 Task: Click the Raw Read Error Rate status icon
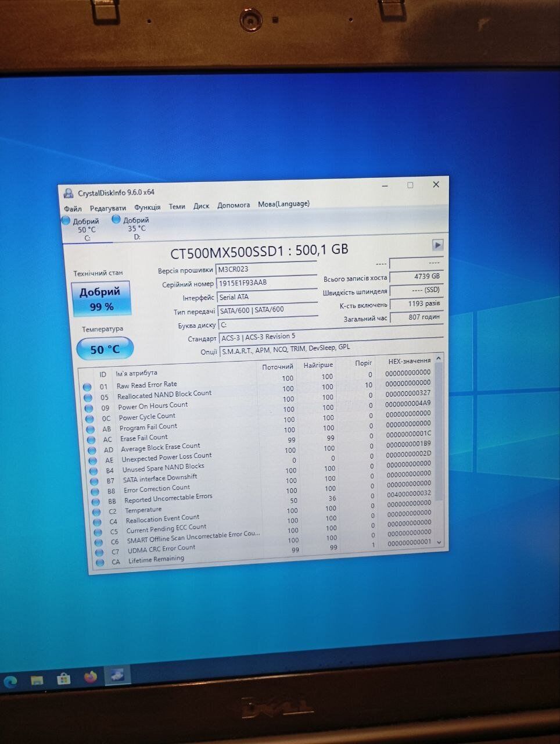(87, 387)
